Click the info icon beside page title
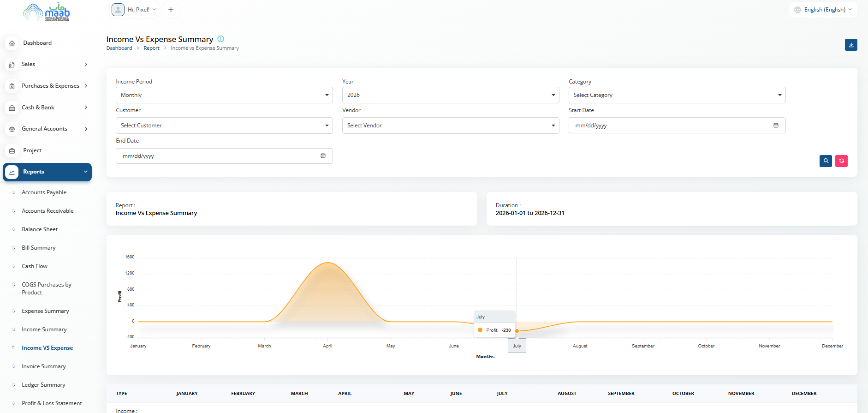The image size is (868, 413). click(x=221, y=39)
